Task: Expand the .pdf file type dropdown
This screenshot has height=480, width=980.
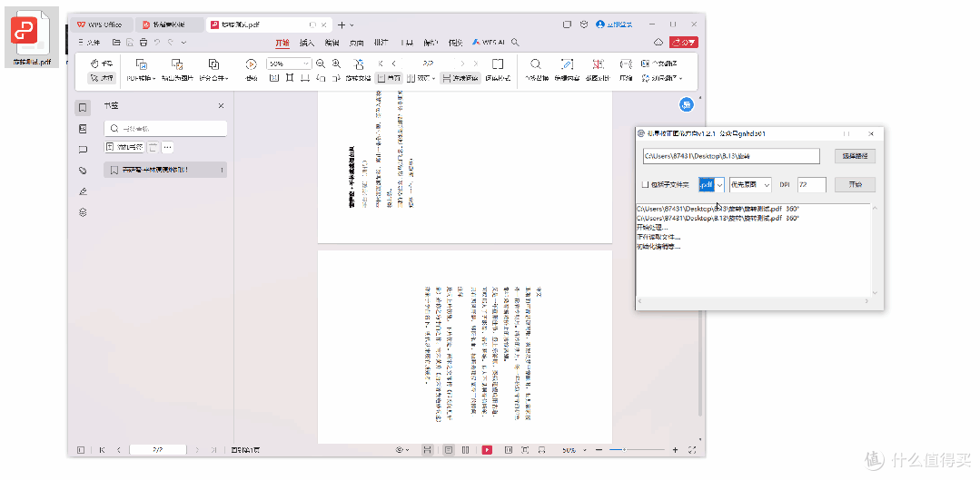Action: (719, 185)
